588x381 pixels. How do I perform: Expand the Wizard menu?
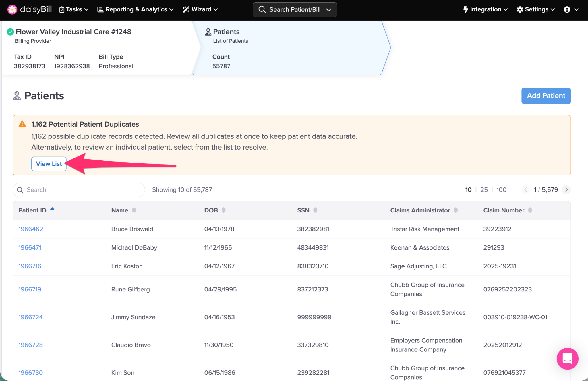[x=200, y=9]
